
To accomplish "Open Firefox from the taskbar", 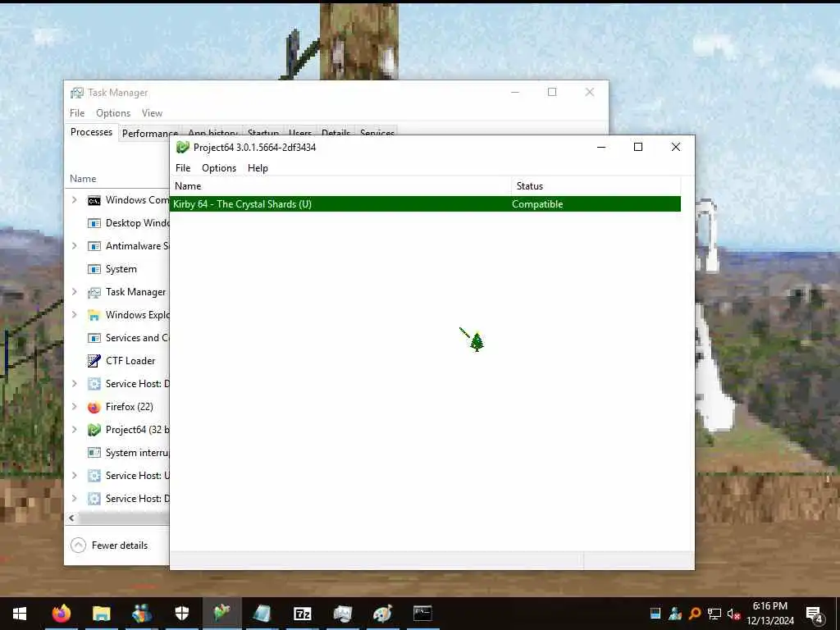I will coord(61,614).
